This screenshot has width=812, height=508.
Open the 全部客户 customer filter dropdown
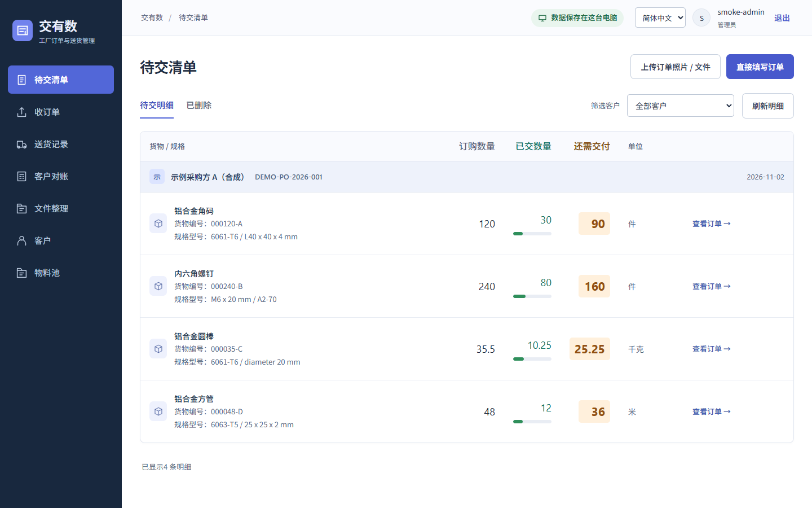coord(680,106)
